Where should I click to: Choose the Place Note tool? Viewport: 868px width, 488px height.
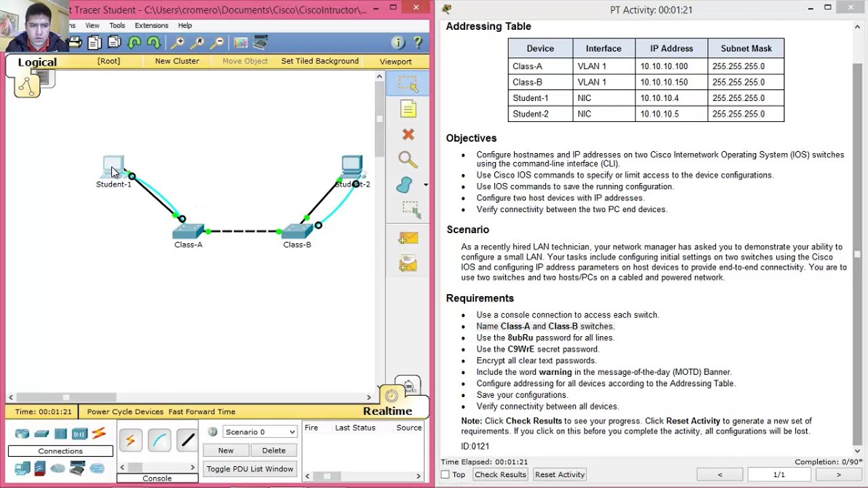408,109
